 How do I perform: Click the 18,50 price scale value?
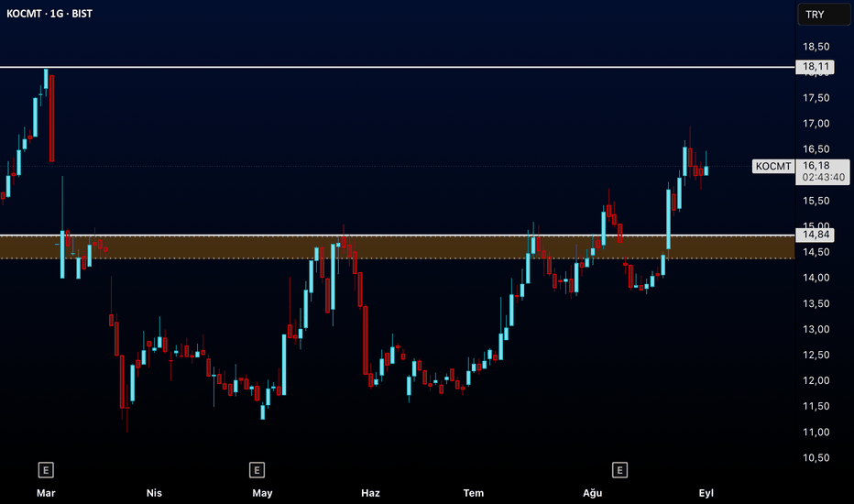point(816,47)
